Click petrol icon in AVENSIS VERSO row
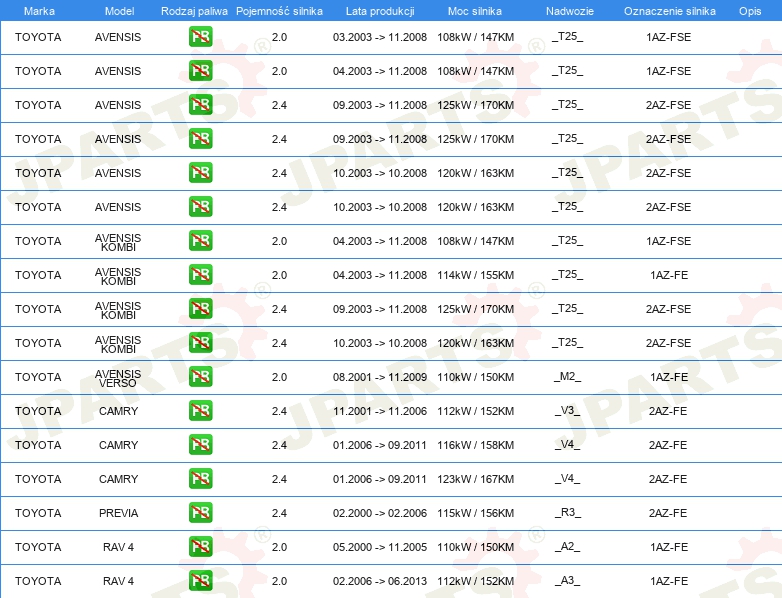Viewport: 782px width, 598px height. 200,377
